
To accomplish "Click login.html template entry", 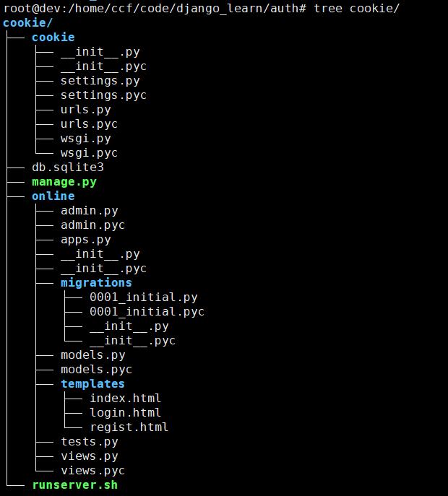I will point(126,413).
